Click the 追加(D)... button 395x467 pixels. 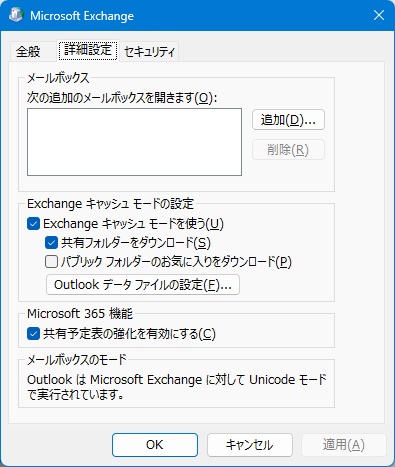point(288,120)
